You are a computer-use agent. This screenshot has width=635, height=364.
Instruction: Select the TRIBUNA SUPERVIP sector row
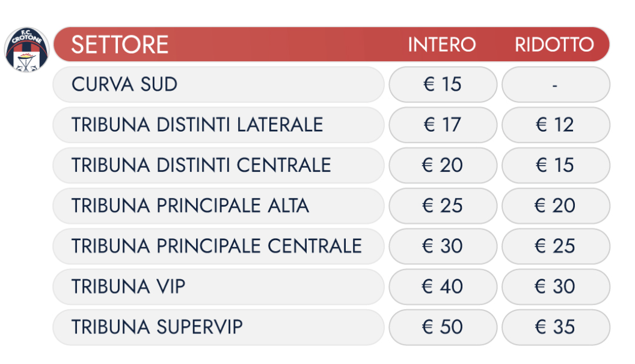coord(218,327)
